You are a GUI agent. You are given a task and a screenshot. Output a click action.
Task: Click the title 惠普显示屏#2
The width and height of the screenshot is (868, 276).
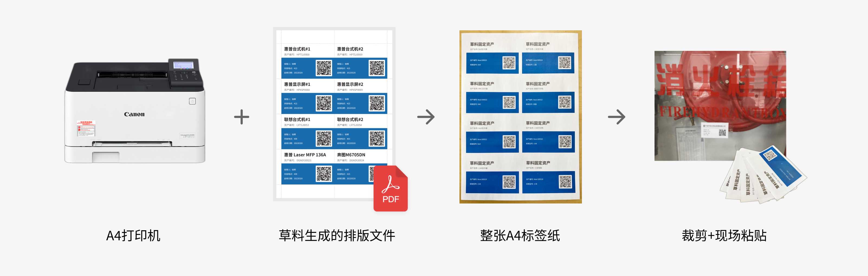350,84
